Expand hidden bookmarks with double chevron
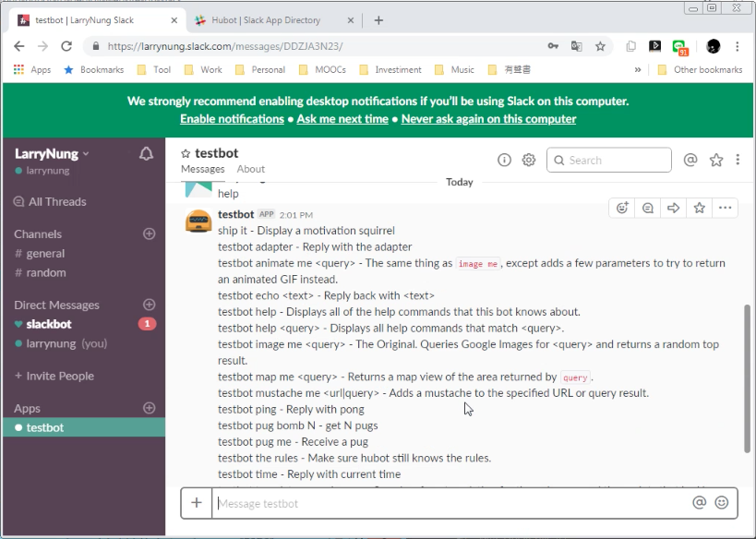This screenshot has width=756, height=539. [x=638, y=69]
